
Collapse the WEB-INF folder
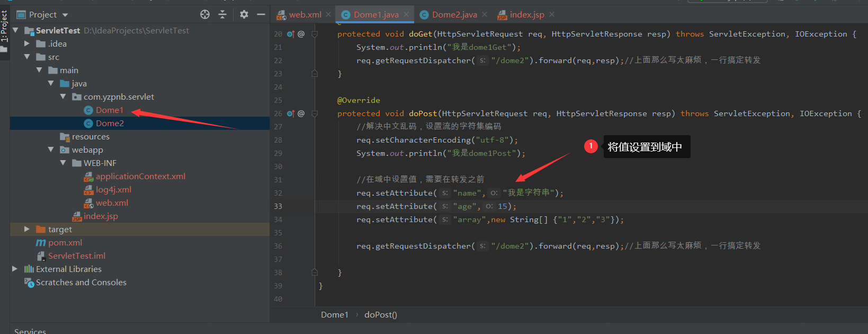63,163
